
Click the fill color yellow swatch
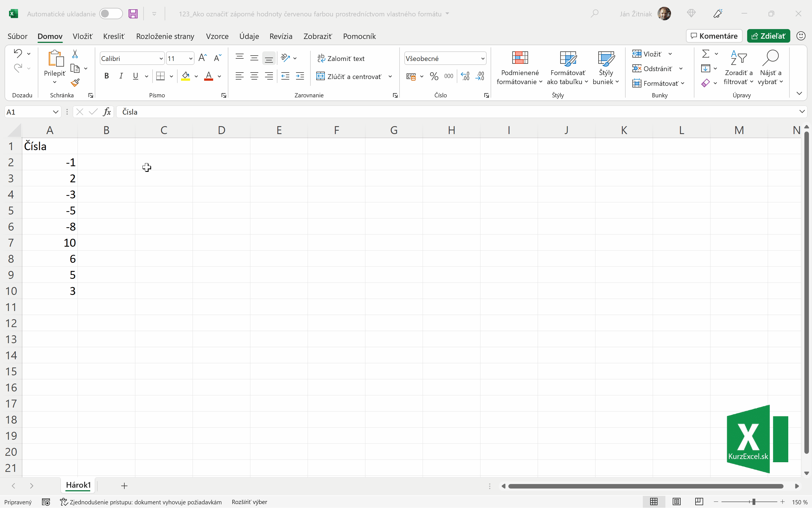click(186, 76)
